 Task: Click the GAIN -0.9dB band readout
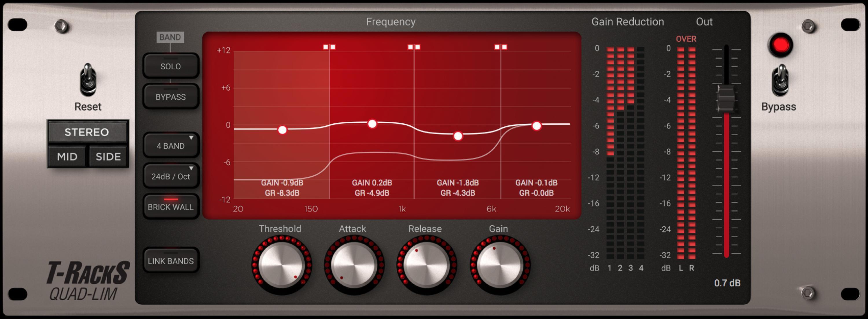(282, 183)
